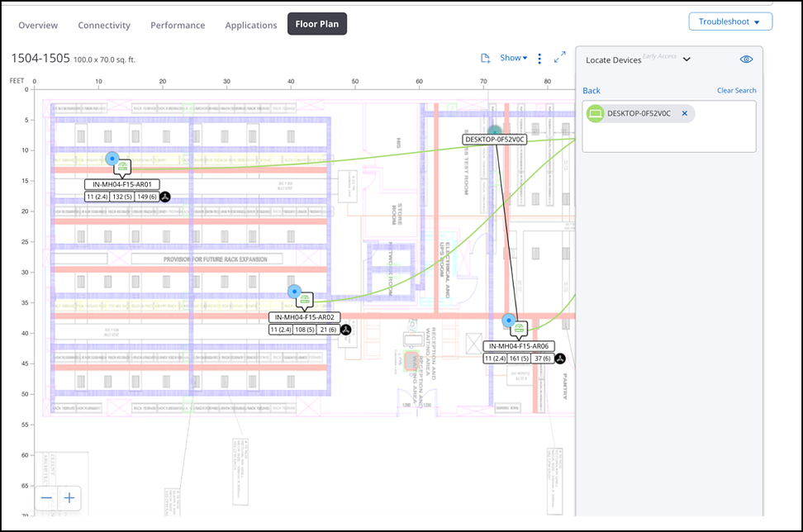803x532 pixels.
Task: Click the blue location dot near AR02
Action: (x=294, y=292)
